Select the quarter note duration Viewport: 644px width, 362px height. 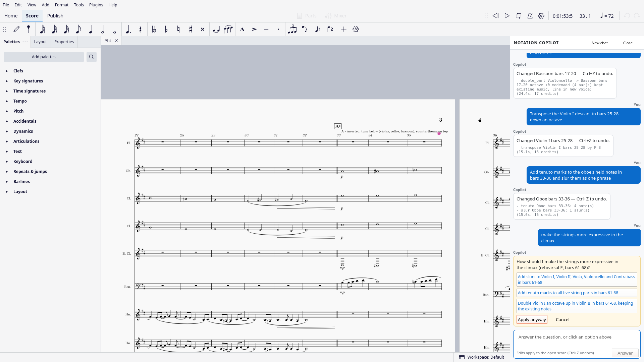[91, 29]
